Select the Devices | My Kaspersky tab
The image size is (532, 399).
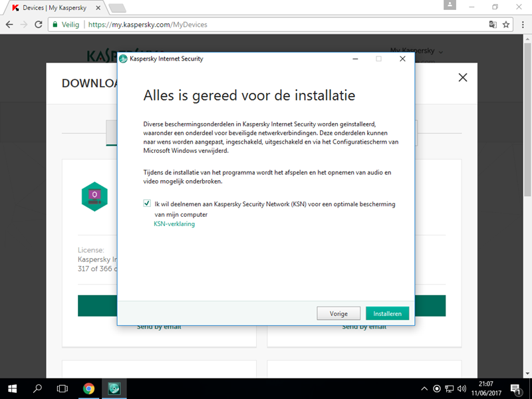53,7
